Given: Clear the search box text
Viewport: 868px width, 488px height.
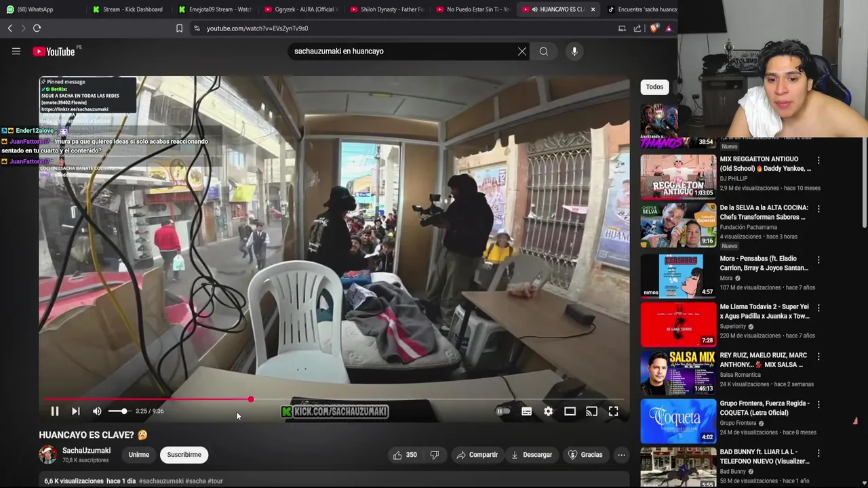Looking at the screenshot, I should (x=522, y=52).
